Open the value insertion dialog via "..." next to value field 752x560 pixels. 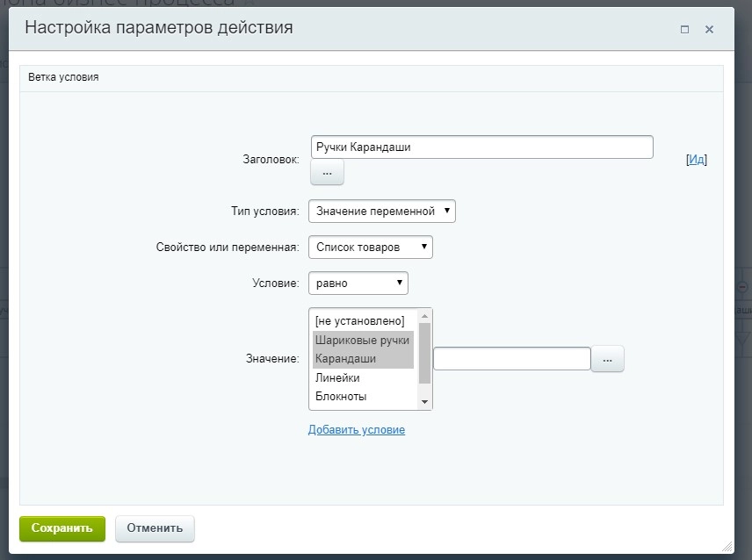click(x=607, y=358)
